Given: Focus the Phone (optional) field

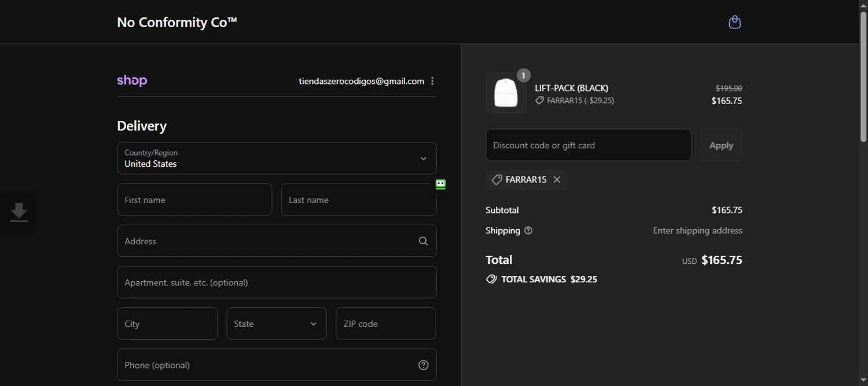Looking at the screenshot, I should pos(277,365).
